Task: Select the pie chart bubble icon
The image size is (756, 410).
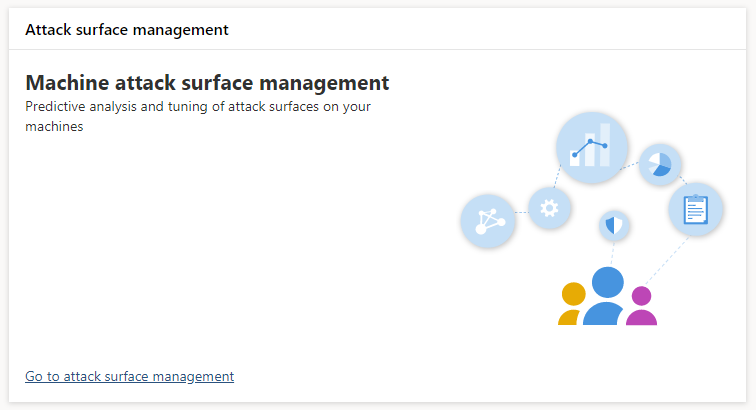Action: coord(659,164)
